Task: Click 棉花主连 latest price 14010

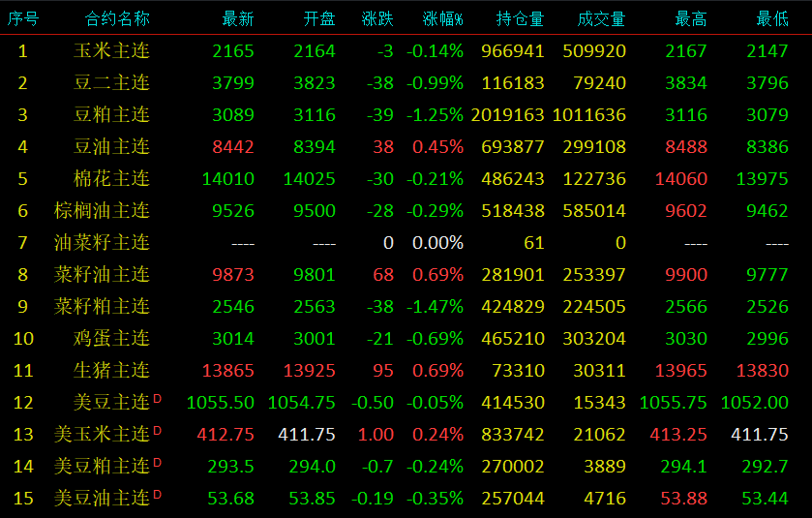Action: (x=227, y=179)
